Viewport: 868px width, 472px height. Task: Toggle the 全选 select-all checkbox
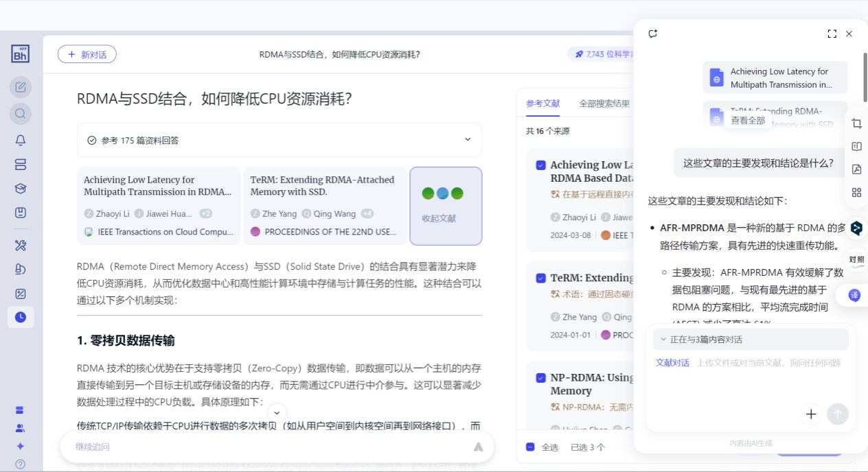click(530, 447)
